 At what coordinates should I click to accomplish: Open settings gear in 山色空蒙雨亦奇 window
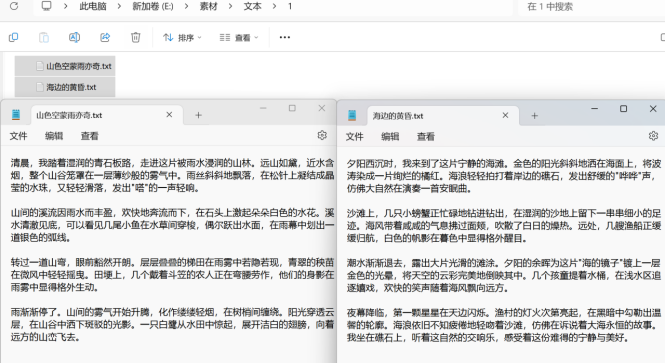click(x=322, y=135)
